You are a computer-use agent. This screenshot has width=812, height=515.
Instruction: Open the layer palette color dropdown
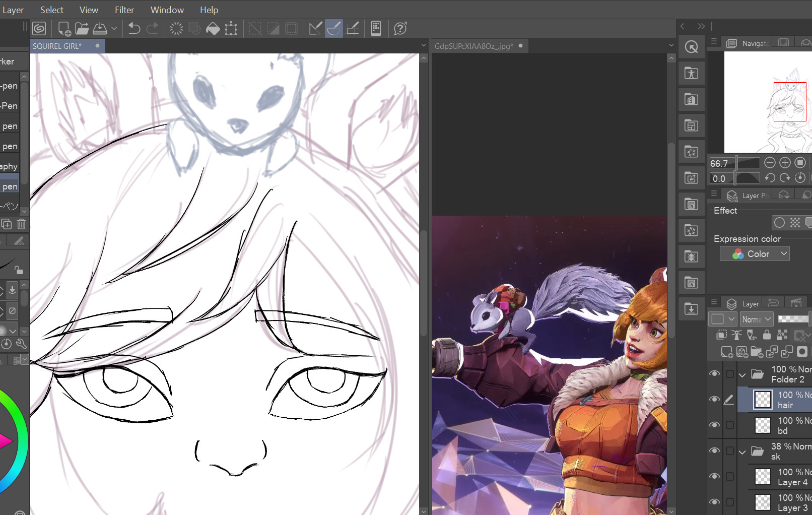point(722,319)
